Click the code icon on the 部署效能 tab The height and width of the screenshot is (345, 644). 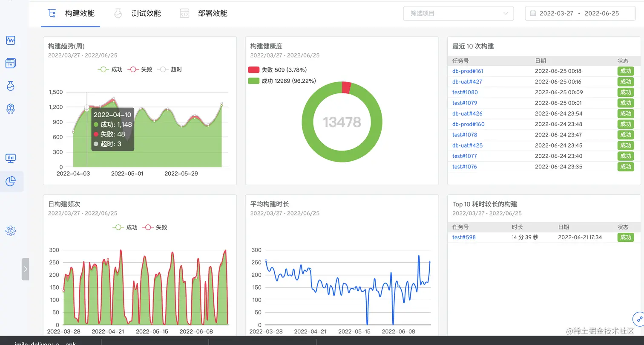(184, 13)
